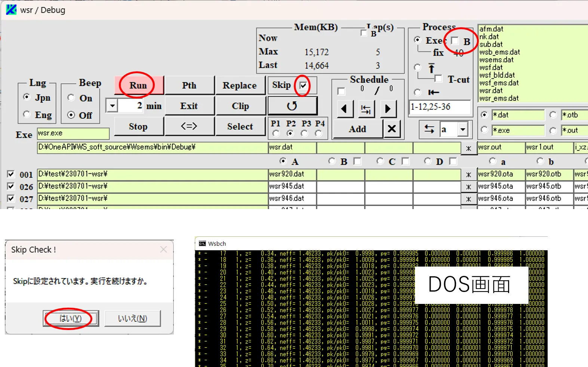
Task: Select the *.dat filter radio button
Action: (x=484, y=115)
